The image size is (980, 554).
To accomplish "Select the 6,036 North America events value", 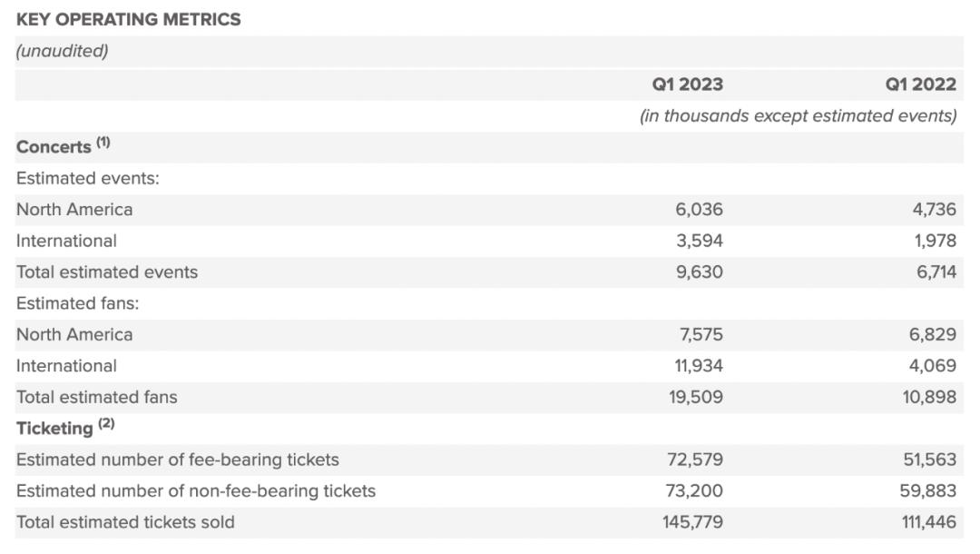I will 700,210.
